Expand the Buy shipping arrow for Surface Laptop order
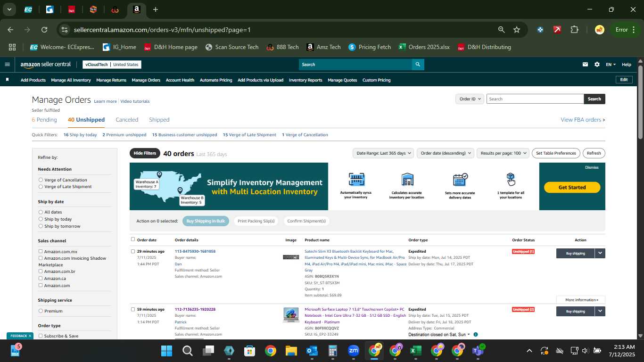Viewport: 644px width, 362px height. [600, 311]
